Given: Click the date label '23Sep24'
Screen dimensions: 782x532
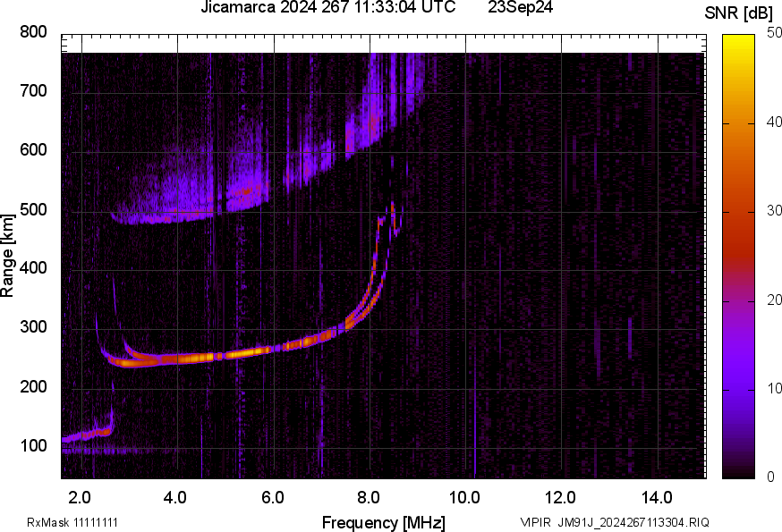Looking at the screenshot, I should (520, 7).
